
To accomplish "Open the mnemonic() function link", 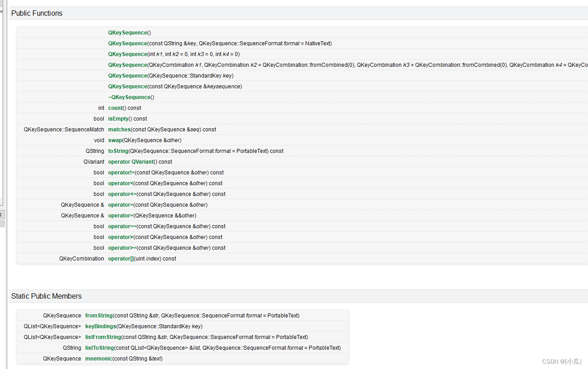I will coord(99,359).
